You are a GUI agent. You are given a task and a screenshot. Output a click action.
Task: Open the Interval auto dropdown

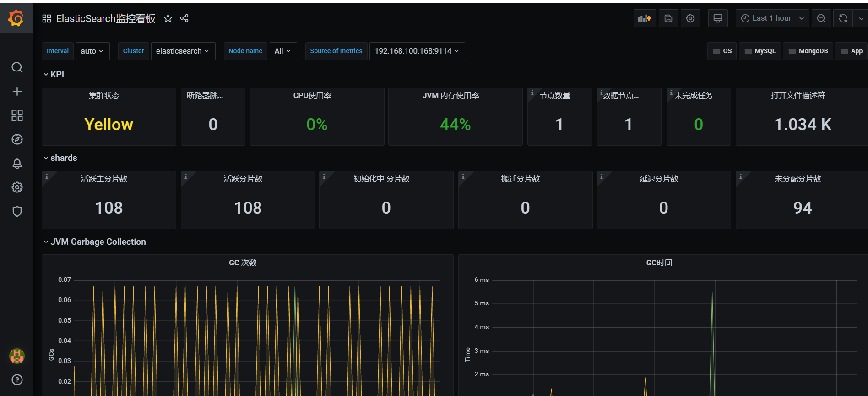pyautogui.click(x=92, y=51)
